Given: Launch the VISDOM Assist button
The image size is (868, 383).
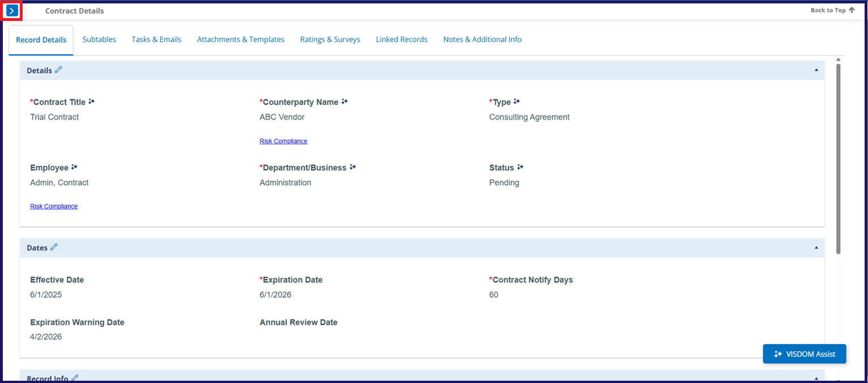Looking at the screenshot, I should [x=804, y=354].
